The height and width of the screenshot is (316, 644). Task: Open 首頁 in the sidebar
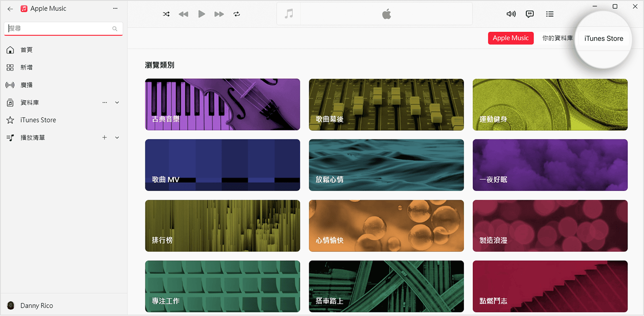(x=64, y=50)
